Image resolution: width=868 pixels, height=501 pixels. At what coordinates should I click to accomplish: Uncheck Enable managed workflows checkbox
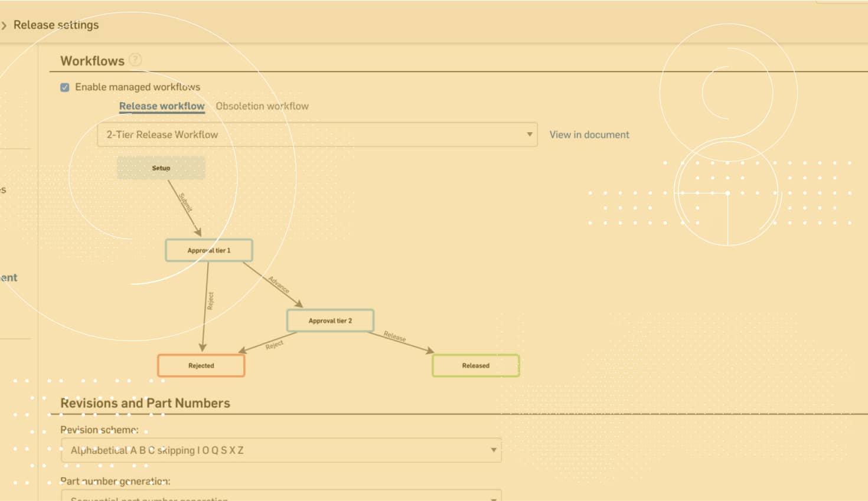tap(65, 87)
